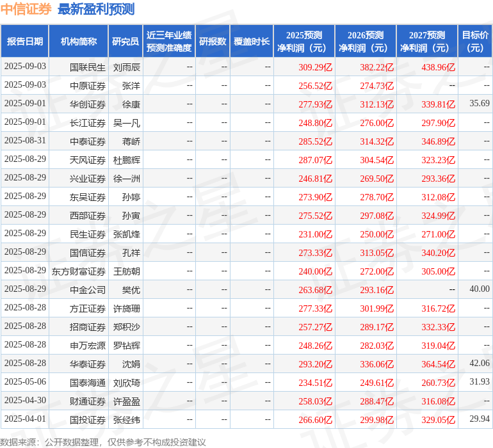Select institution 天风证券
Image resolution: width=493 pixels, height=448 pixels.
point(88,160)
